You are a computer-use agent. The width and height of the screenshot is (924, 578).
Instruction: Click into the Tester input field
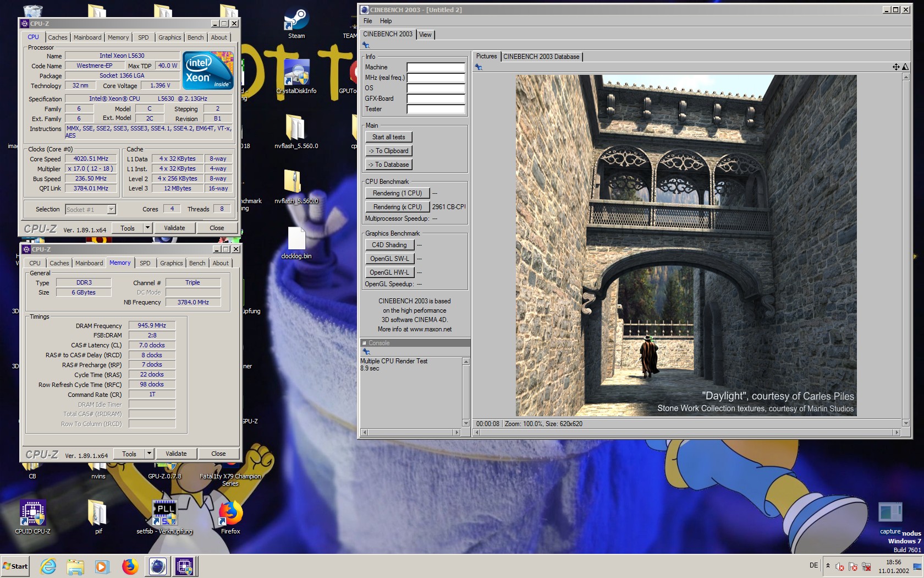click(436, 109)
